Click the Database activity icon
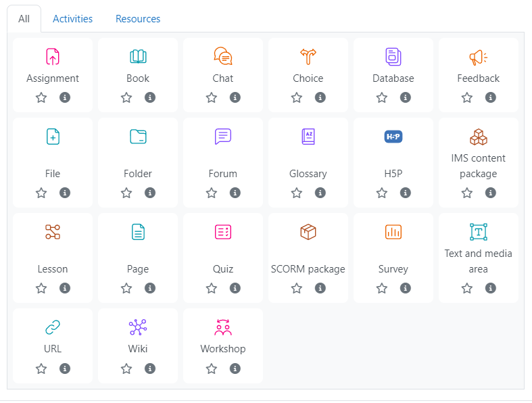The height and width of the screenshot is (403, 532). coord(393,57)
